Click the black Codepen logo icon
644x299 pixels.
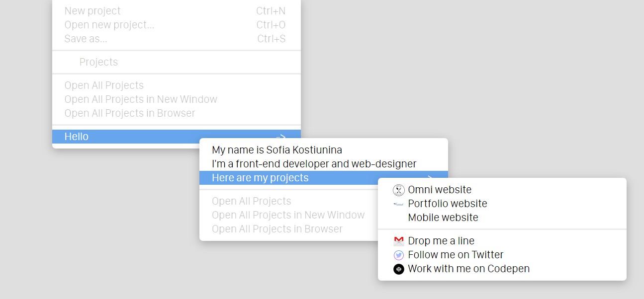(x=398, y=269)
